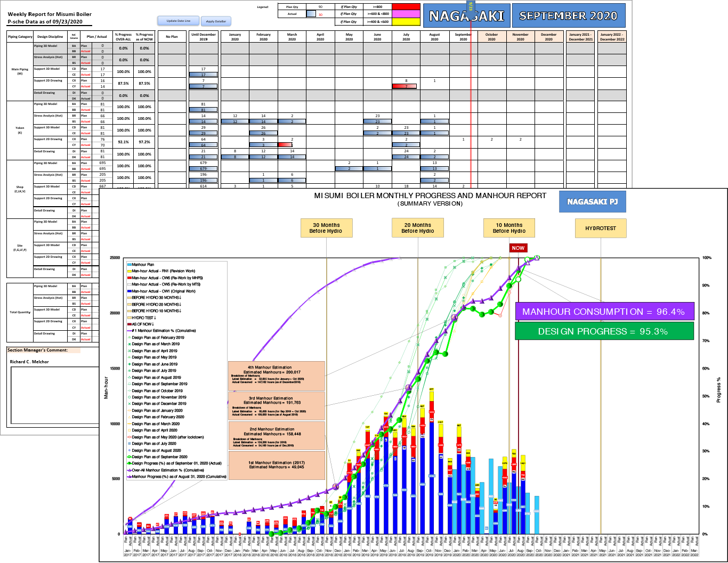The image size is (728, 563).
Task: Select the 4th Manhour Estimation note box
Action: point(277,376)
